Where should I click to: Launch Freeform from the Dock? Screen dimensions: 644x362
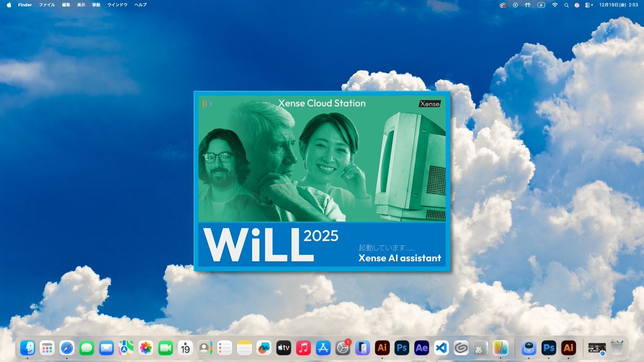[264, 348]
